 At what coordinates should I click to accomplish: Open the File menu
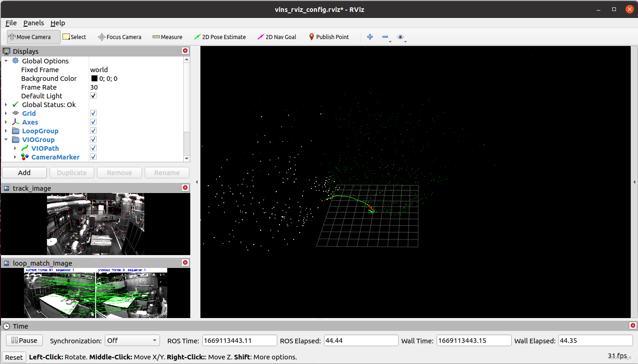click(11, 23)
